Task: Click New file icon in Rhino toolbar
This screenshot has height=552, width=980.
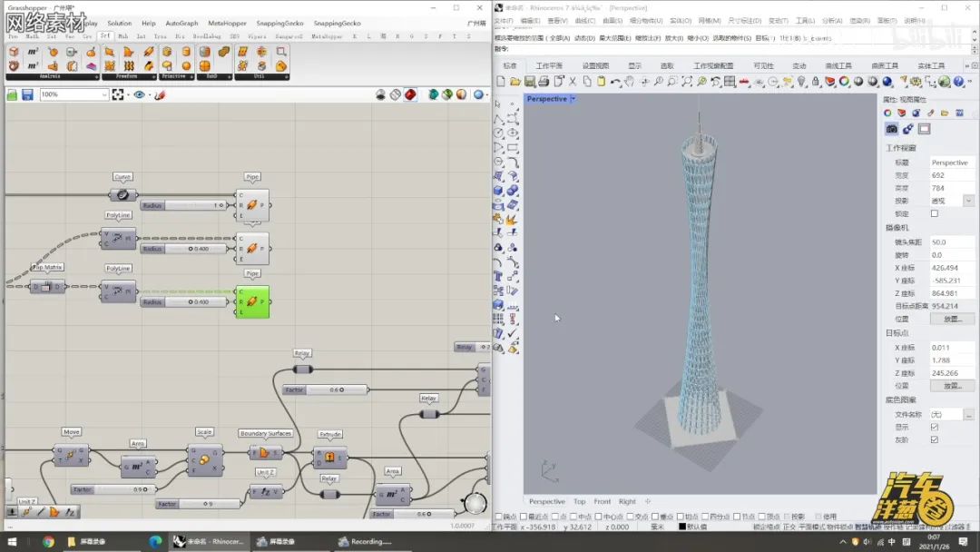Action: [501, 82]
